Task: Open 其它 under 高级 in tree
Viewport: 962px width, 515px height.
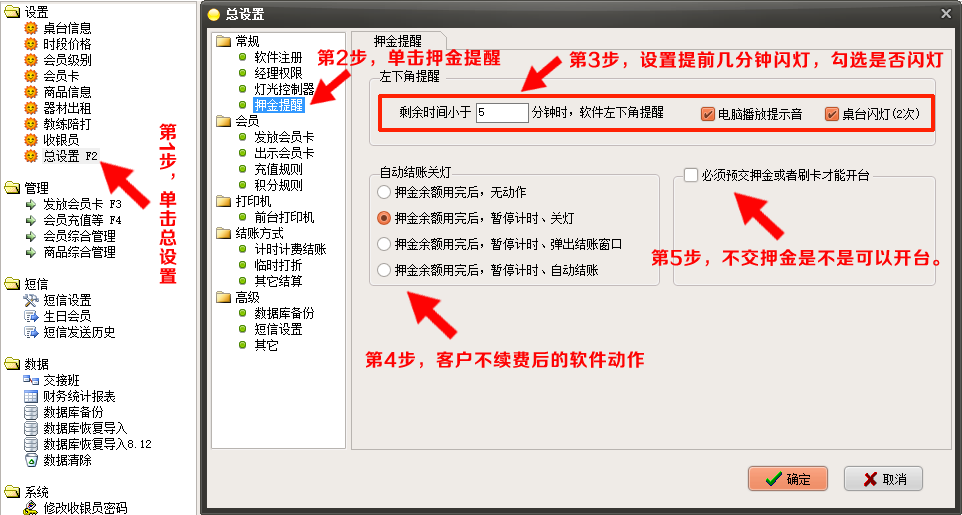Action: 266,345
